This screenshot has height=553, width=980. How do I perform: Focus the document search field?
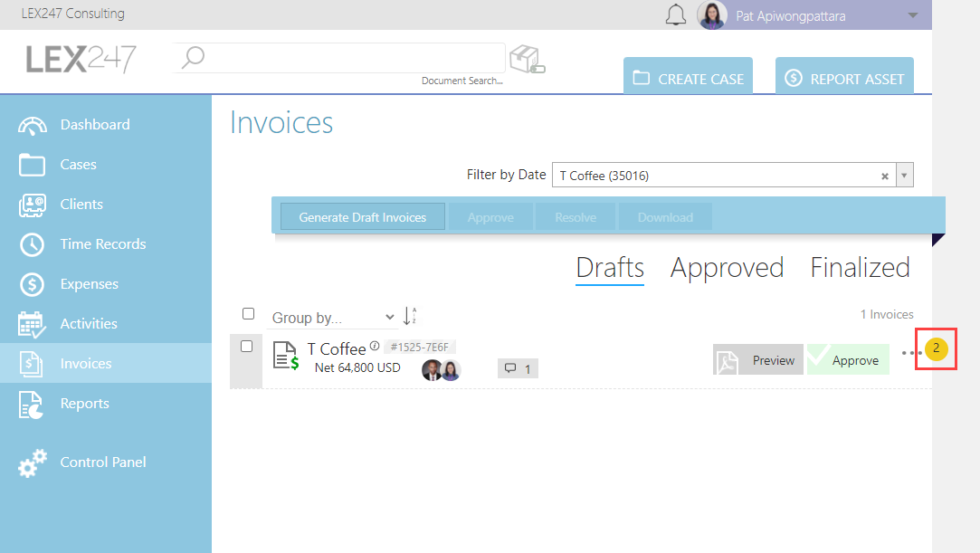point(338,58)
